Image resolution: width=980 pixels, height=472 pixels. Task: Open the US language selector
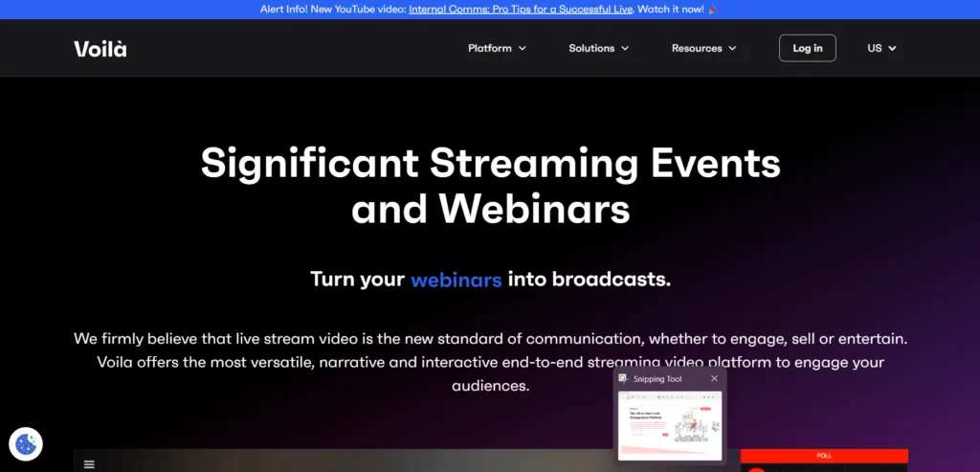(x=881, y=48)
